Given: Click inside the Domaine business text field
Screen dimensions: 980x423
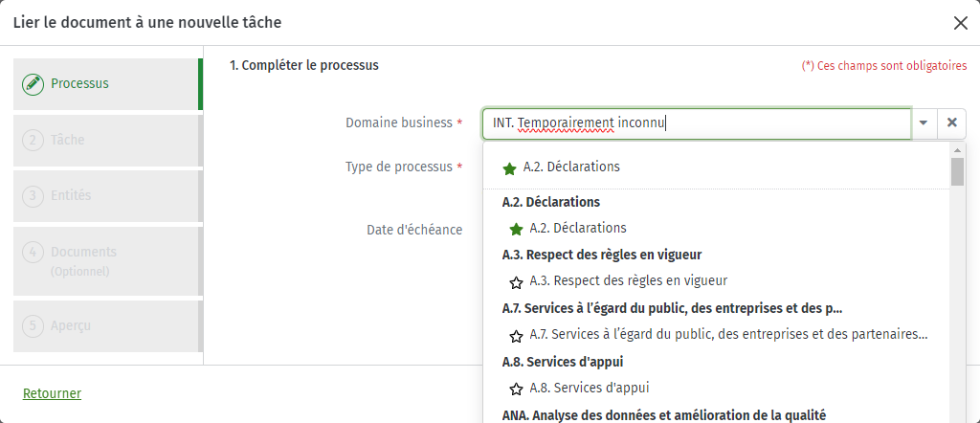Looking at the screenshot, I should tap(697, 123).
